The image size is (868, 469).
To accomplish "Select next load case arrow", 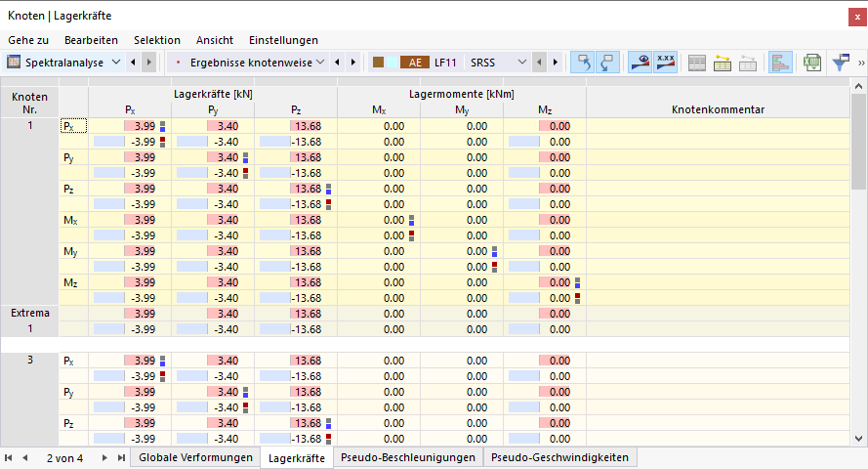I will [556, 62].
